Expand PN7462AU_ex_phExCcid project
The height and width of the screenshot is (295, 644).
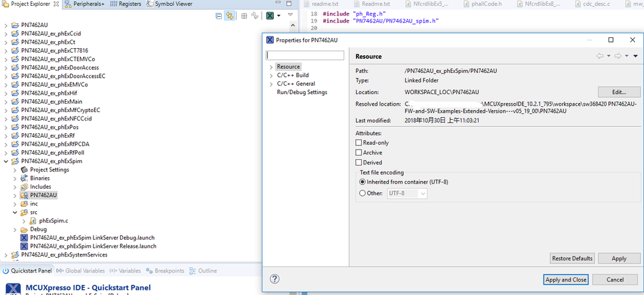6,33
